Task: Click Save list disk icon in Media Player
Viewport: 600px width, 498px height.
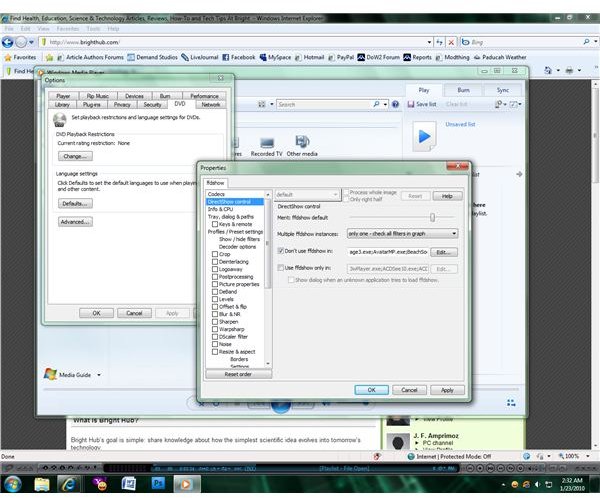Action: pos(411,104)
